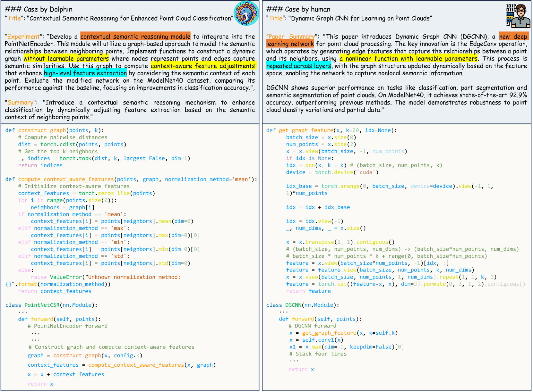Click 'construct_graph' function definition name
Screen dimensions: 533x392
click(x=42, y=130)
